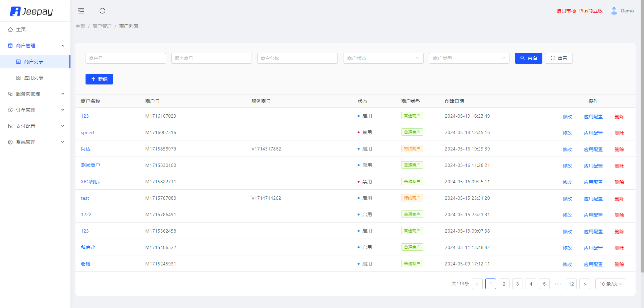Viewport: 644px width, 308px height.
Task: Click the home icon next to 主页
Action: 10,30
